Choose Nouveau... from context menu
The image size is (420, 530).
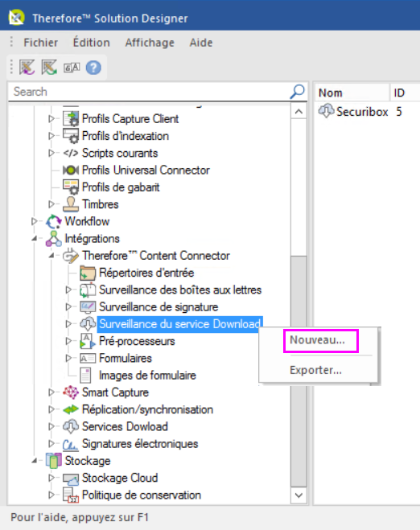[318, 340]
